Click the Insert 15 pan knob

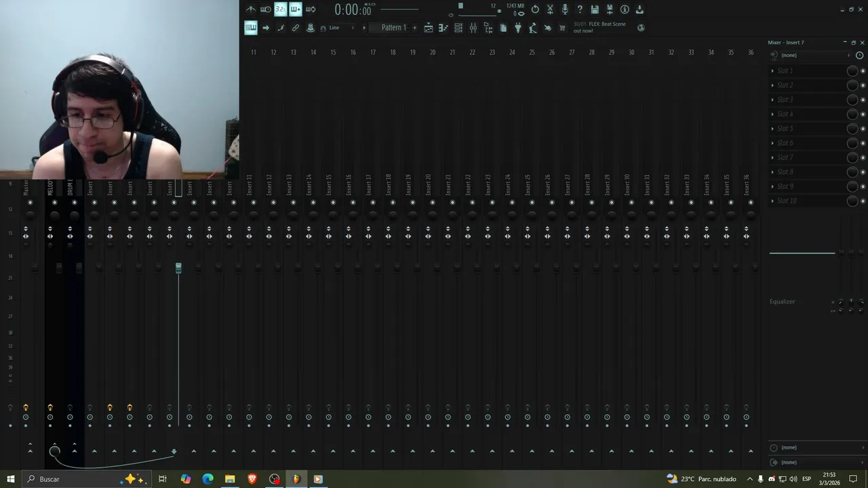click(333, 215)
